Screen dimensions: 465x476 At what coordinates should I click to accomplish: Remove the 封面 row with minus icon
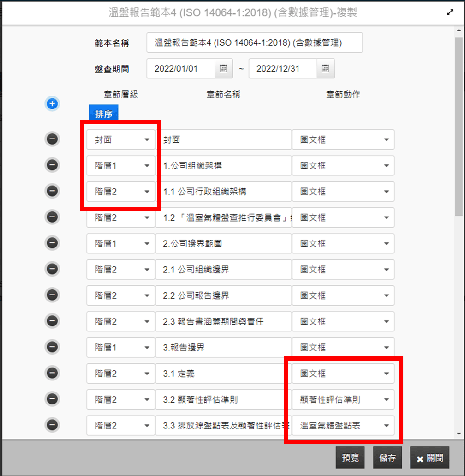tap(52, 139)
